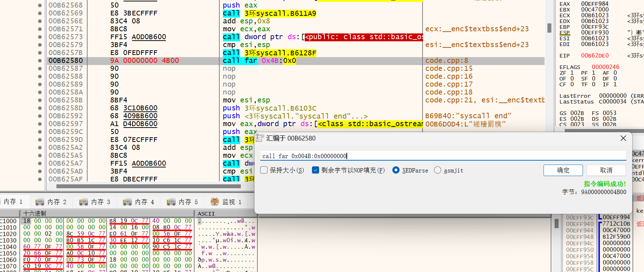Click the success message 指令编码成功!
The height and width of the screenshot is (272, 644).
[605, 184]
